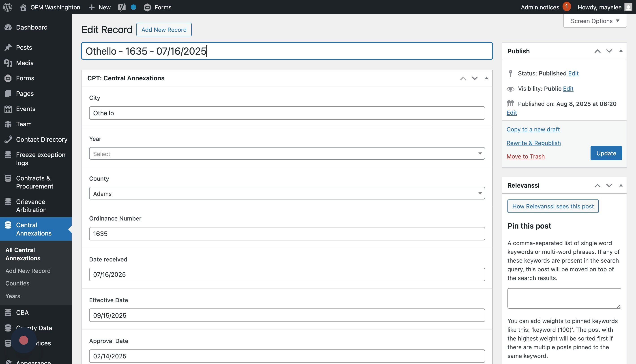The image size is (636, 364).
Task: Open the County dropdown showing Adams
Action: coord(287,193)
